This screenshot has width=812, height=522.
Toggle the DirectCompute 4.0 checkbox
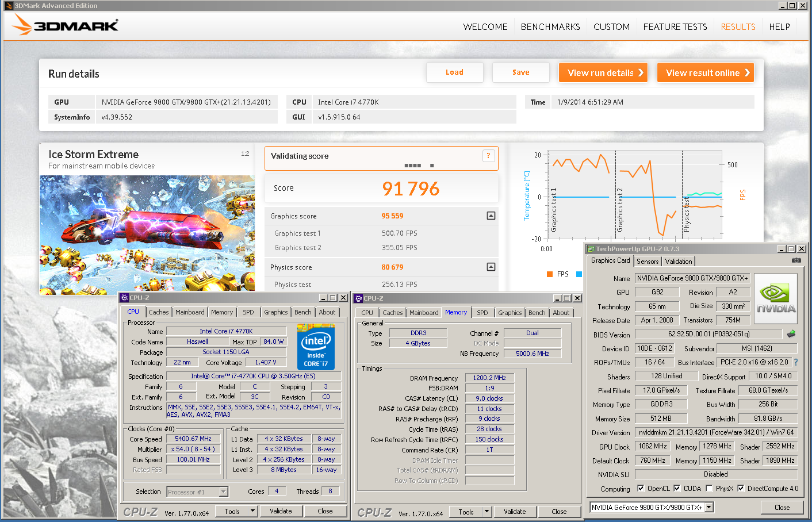[x=741, y=489]
